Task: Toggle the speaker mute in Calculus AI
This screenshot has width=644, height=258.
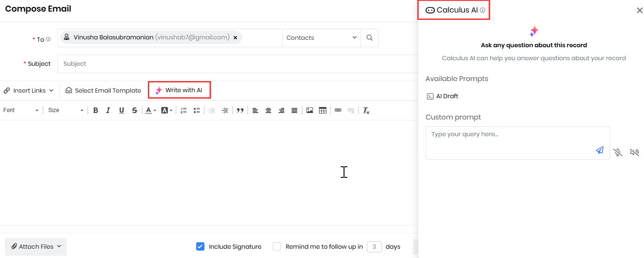Action: coord(634,152)
